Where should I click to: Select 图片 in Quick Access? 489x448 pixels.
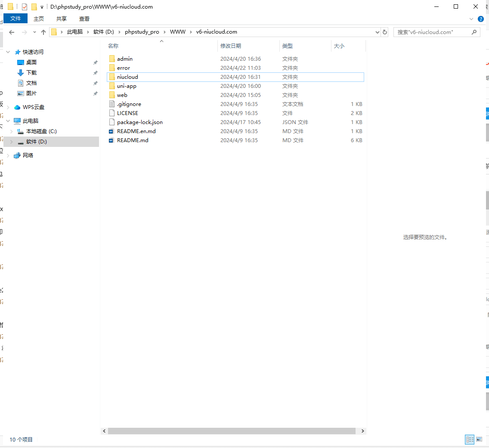tap(31, 93)
